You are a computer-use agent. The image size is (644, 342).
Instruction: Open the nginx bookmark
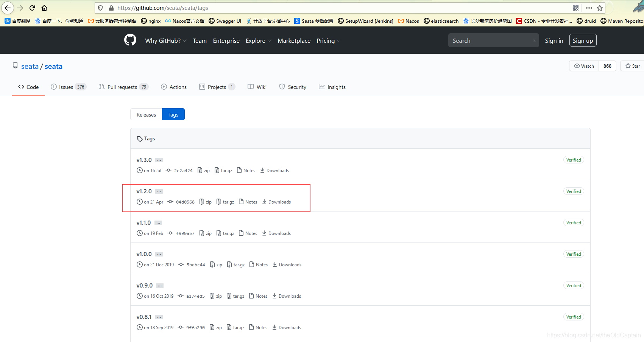151,21
